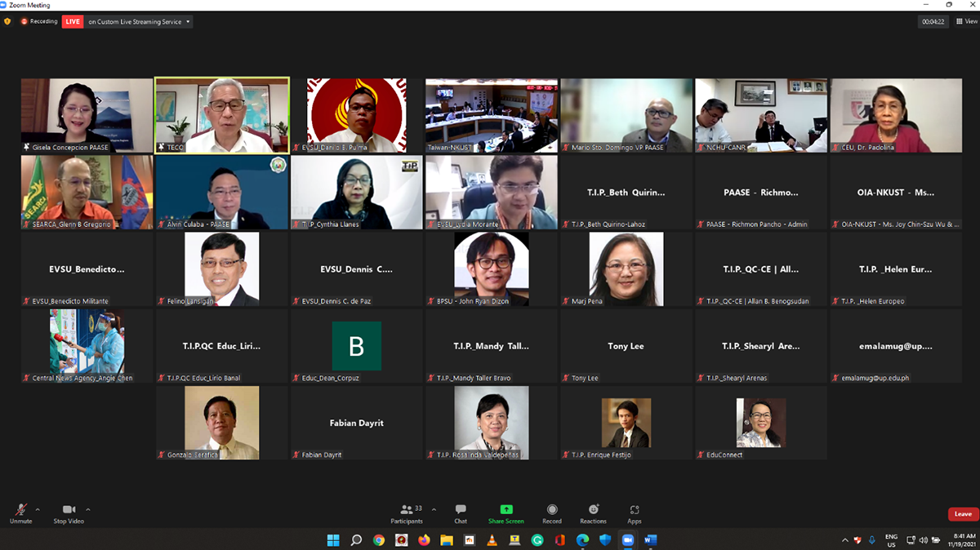
Task: Open VLC from the taskbar
Action: (x=492, y=540)
